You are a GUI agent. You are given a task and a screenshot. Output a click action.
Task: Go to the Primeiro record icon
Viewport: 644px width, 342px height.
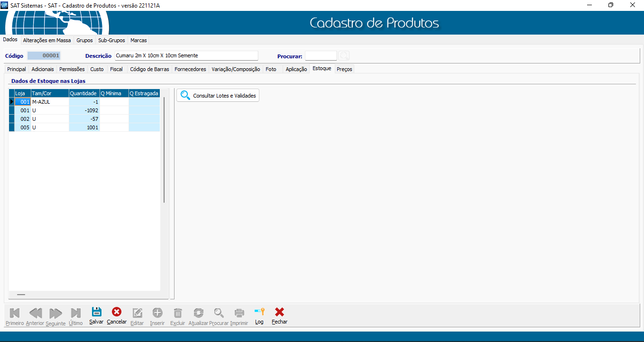15,313
